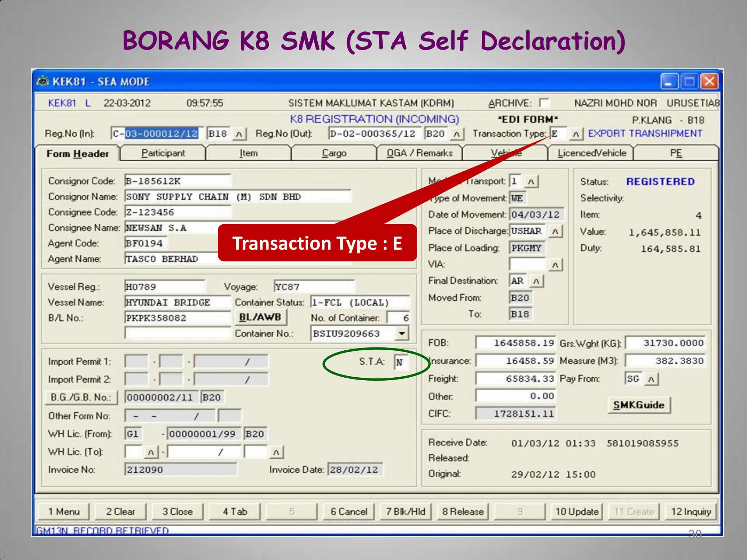Open Final Destination lookup arrow
747x560 pixels.
pos(536,281)
